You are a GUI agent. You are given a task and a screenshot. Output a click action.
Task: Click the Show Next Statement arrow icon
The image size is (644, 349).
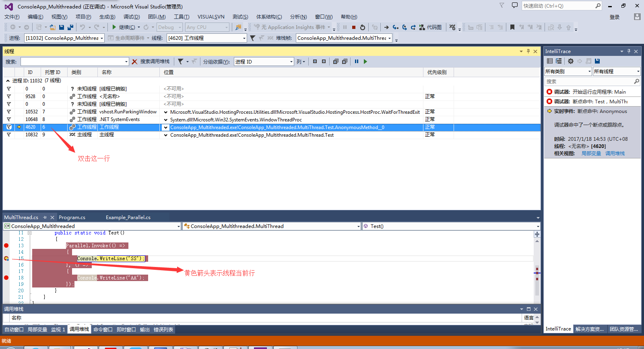(386, 27)
